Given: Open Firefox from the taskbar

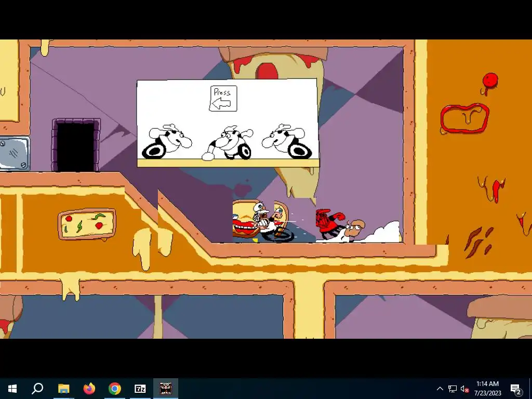Looking at the screenshot, I should pos(89,389).
